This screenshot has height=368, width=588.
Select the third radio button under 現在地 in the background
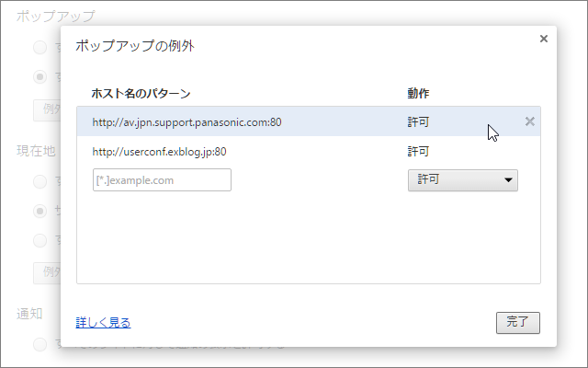coord(40,240)
